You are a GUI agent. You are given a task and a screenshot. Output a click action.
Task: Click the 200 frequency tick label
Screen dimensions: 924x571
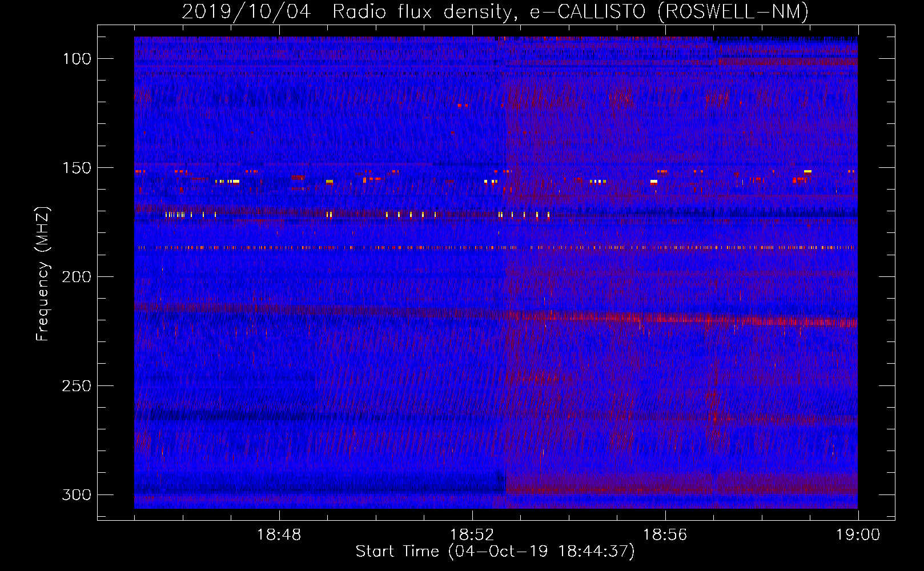click(x=77, y=277)
